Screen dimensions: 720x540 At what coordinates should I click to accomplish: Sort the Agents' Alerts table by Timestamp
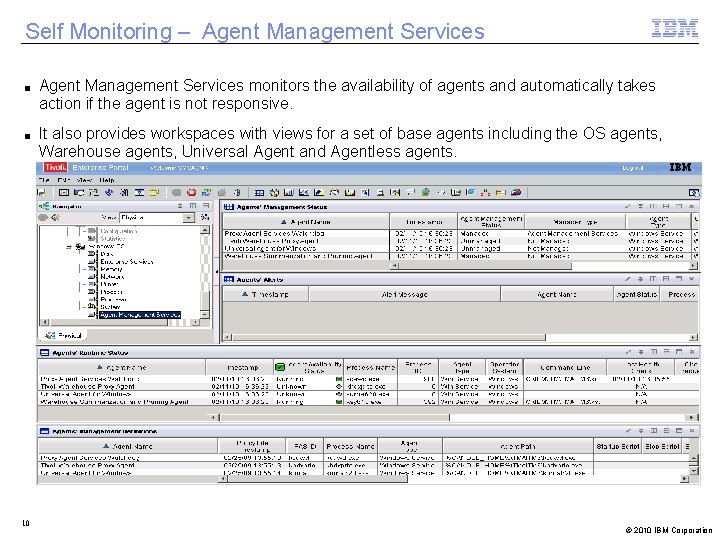pyautogui.click(x=265, y=294)
